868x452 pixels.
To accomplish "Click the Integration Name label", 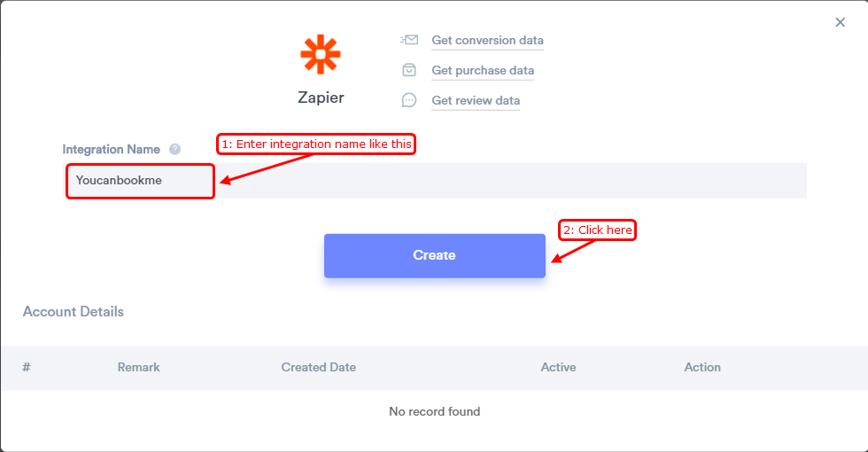I will click(111, 150).
